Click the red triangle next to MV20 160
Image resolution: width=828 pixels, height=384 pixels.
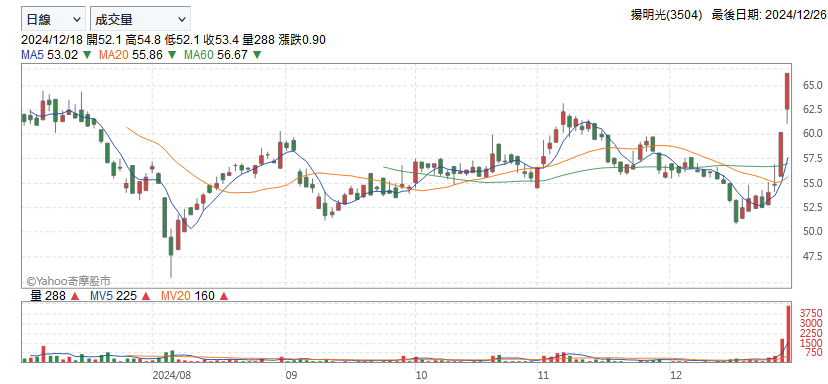223,296
